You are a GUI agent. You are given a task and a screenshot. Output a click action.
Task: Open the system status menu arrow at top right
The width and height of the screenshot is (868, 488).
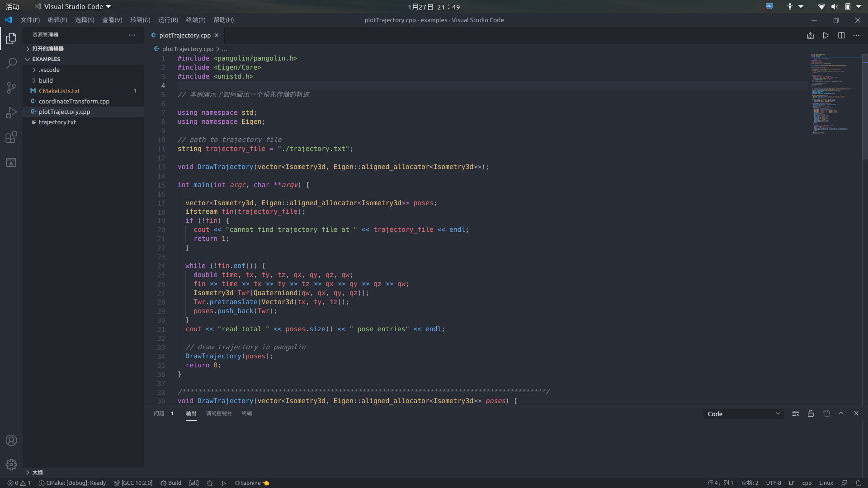coord(859,7)
